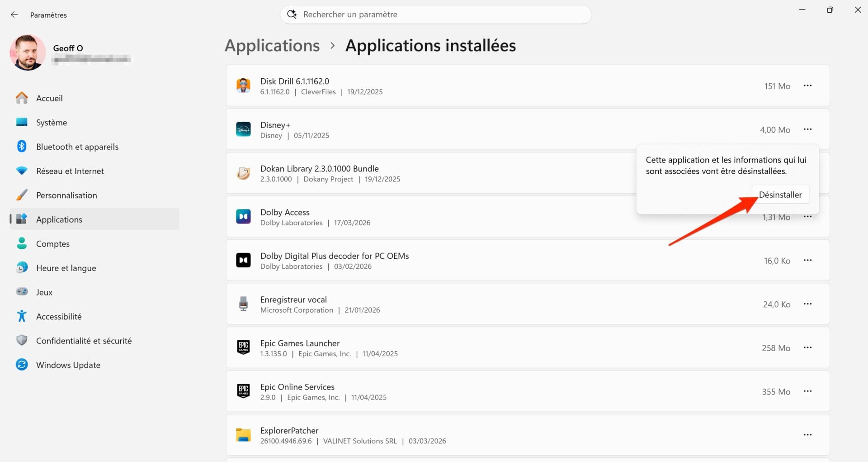Open Bluetooth et appareils settings icon

21,146
